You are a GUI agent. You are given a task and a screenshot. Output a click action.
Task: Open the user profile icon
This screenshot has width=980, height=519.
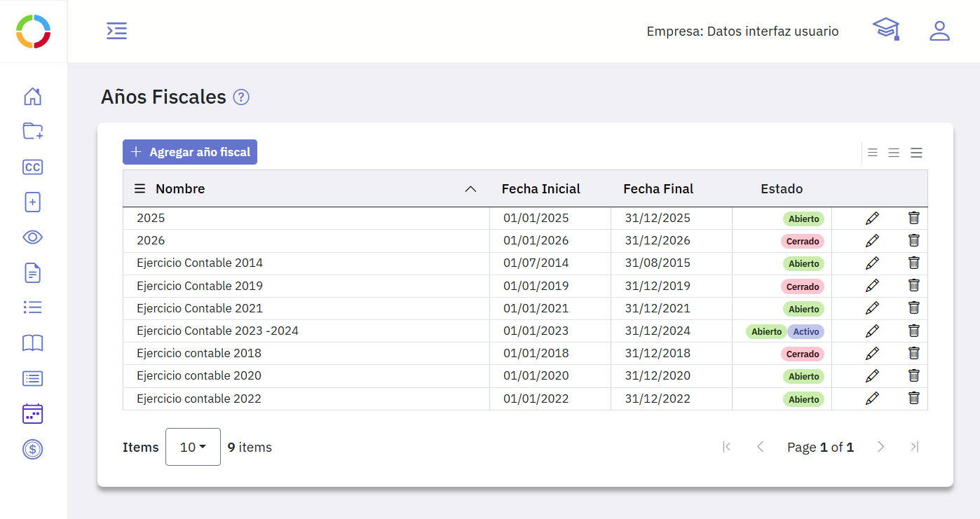pyautogui.click(x=939, y=31)
